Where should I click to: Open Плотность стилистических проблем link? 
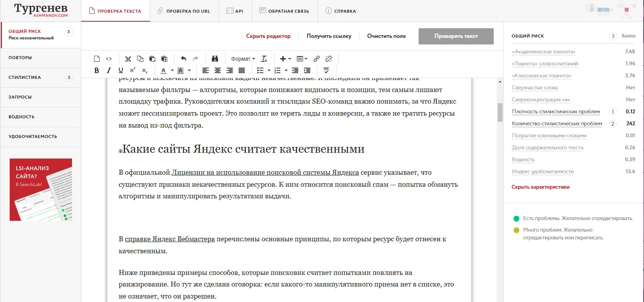(556, 111)
